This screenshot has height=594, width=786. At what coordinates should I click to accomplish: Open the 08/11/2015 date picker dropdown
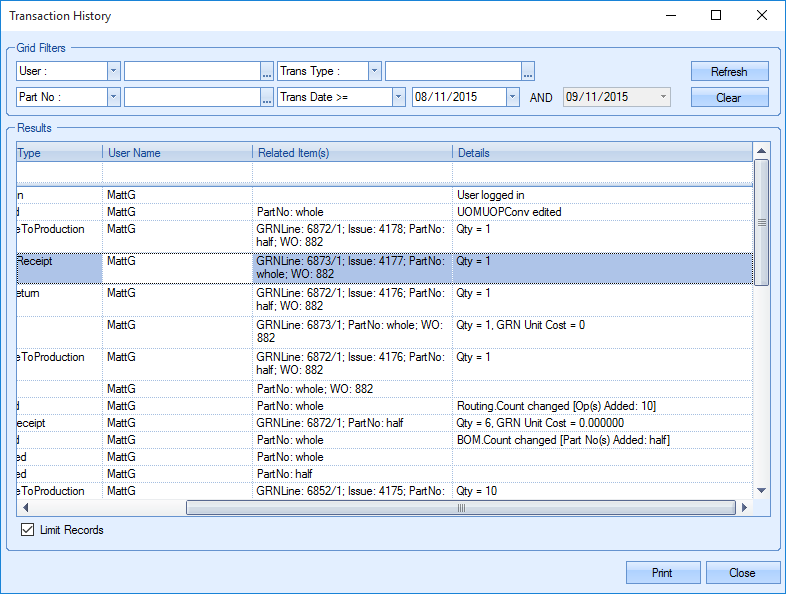(x=513, y=97)
